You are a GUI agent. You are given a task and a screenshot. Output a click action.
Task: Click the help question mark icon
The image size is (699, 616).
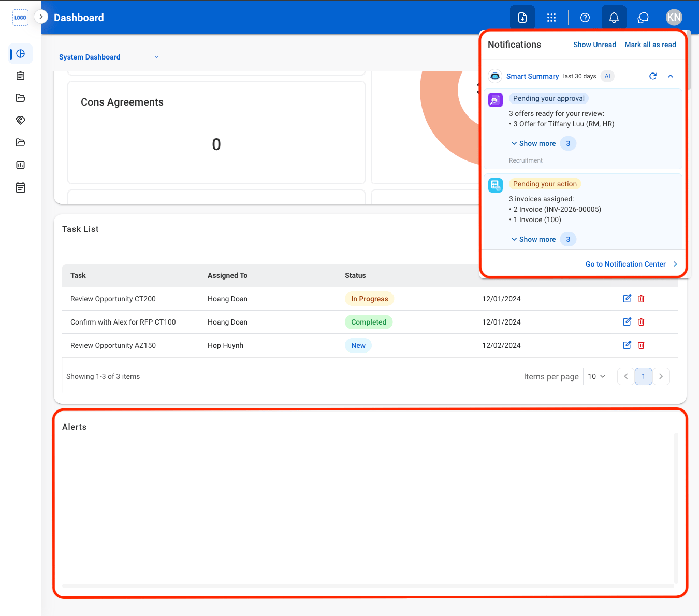585,18
